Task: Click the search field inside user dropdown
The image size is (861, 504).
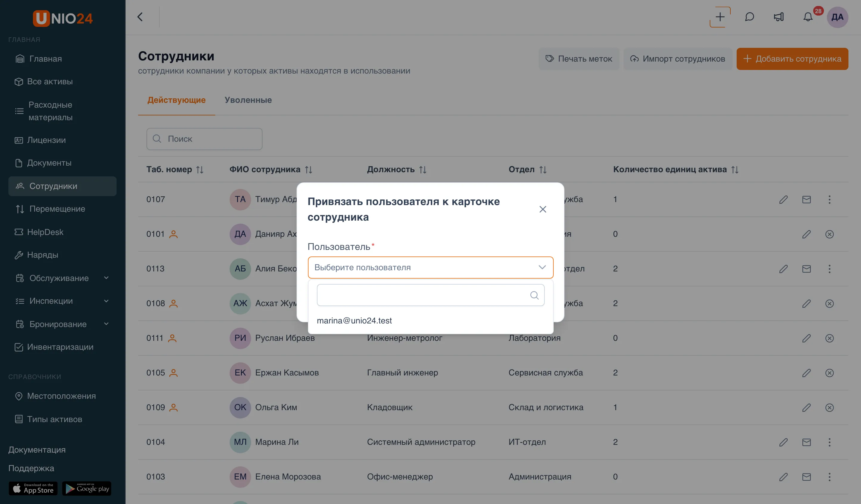Action: 430,295
